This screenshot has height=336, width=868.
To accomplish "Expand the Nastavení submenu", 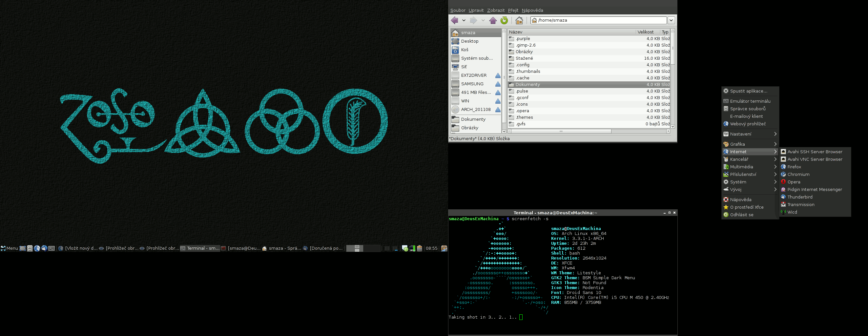I will point(750,134).
